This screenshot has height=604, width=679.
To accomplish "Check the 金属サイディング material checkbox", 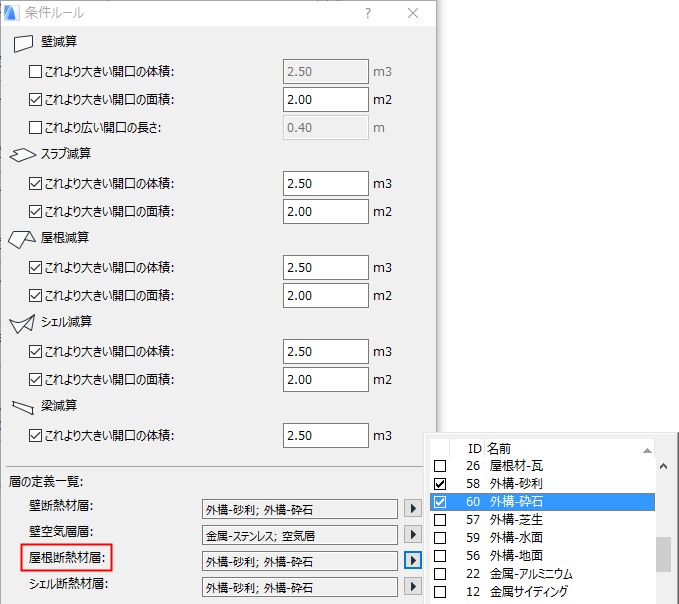I will point(440,591).
